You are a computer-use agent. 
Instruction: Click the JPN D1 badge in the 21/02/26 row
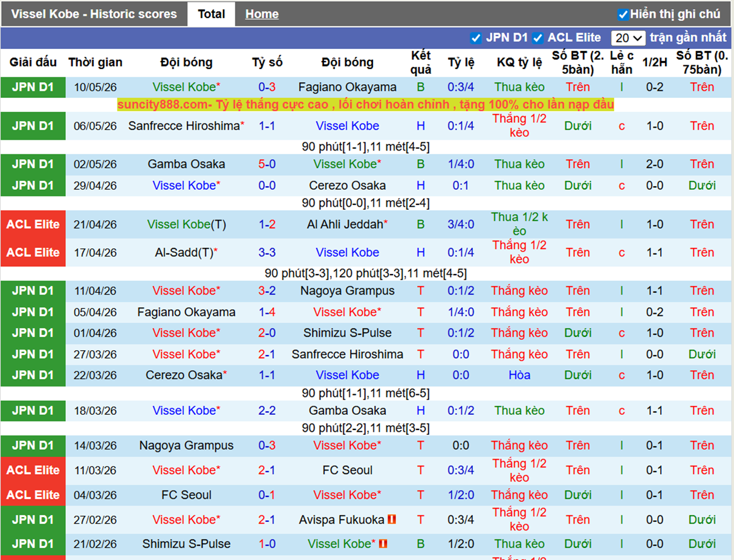coord(33,544)
